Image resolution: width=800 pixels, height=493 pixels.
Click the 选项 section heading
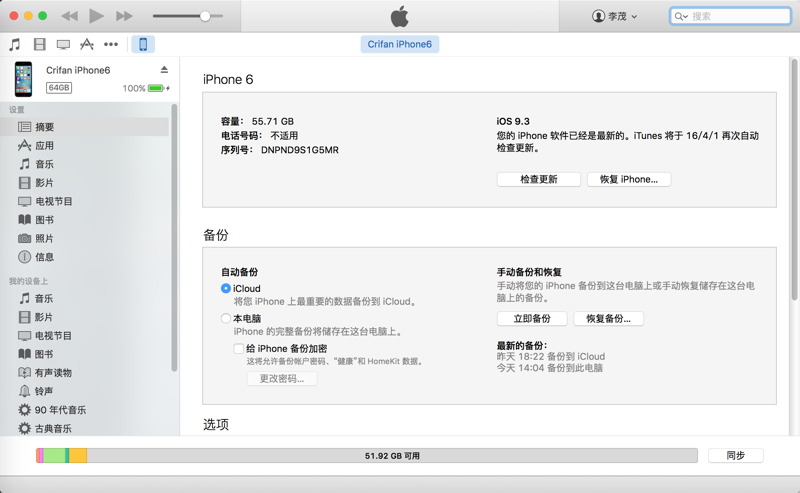tap(216, 425)
